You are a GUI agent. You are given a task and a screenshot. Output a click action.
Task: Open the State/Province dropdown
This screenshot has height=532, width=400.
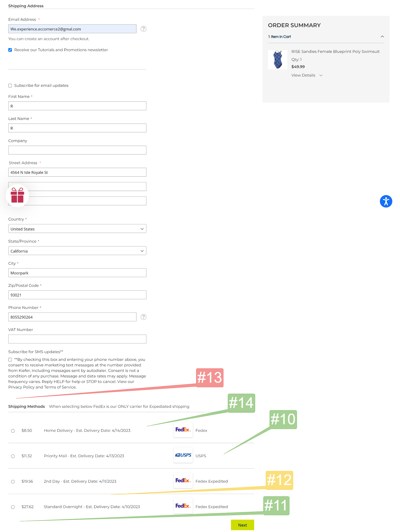(77, 251)
